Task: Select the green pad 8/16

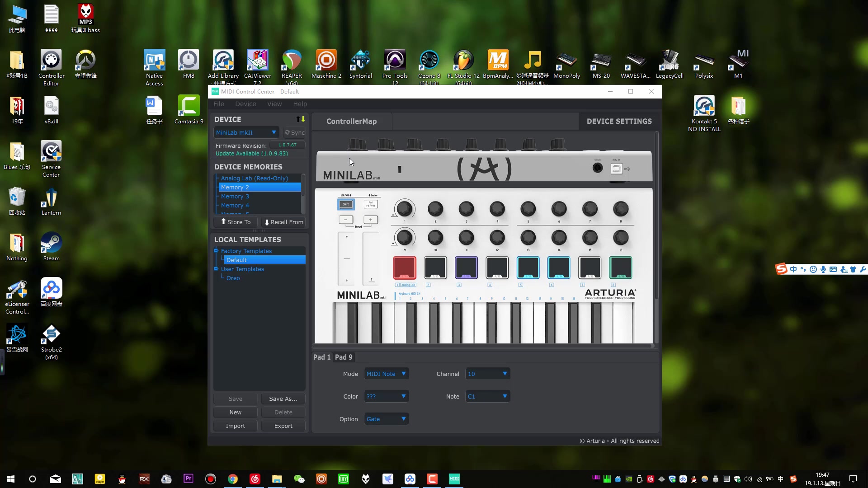Action: coord(621,267)
